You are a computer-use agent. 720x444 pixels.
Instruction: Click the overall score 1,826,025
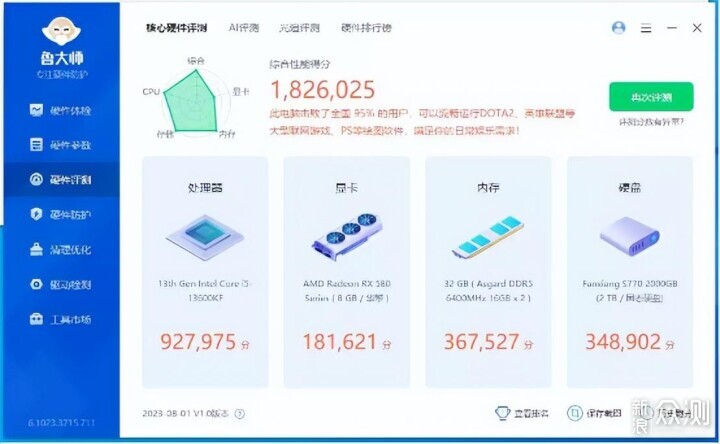coord(323,90)
